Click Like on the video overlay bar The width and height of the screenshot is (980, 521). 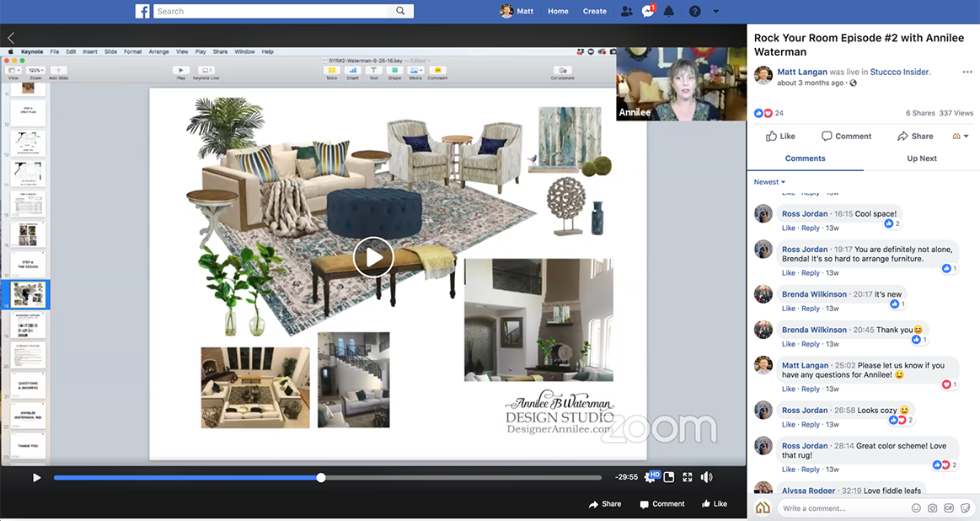tap(715, 503)
